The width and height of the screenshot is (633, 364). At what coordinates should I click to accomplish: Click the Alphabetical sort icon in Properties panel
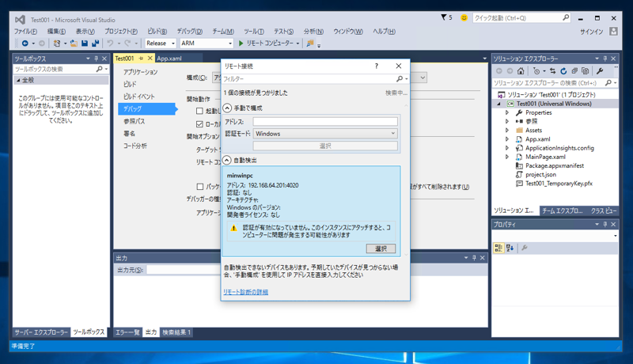(x=510, y=248)
